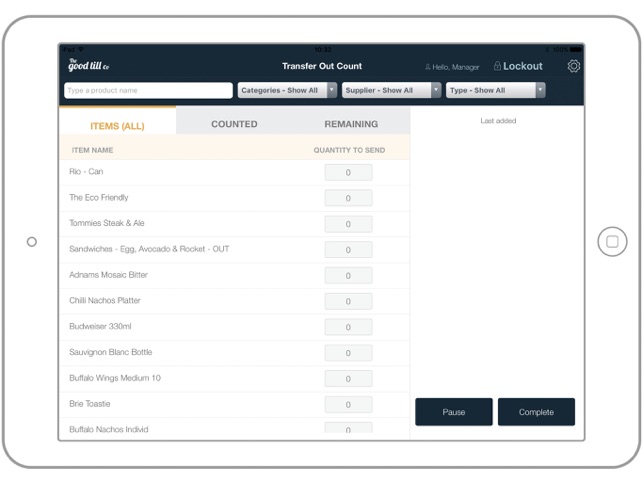Select Chilli Nachos Platter item name

[105, 300]
